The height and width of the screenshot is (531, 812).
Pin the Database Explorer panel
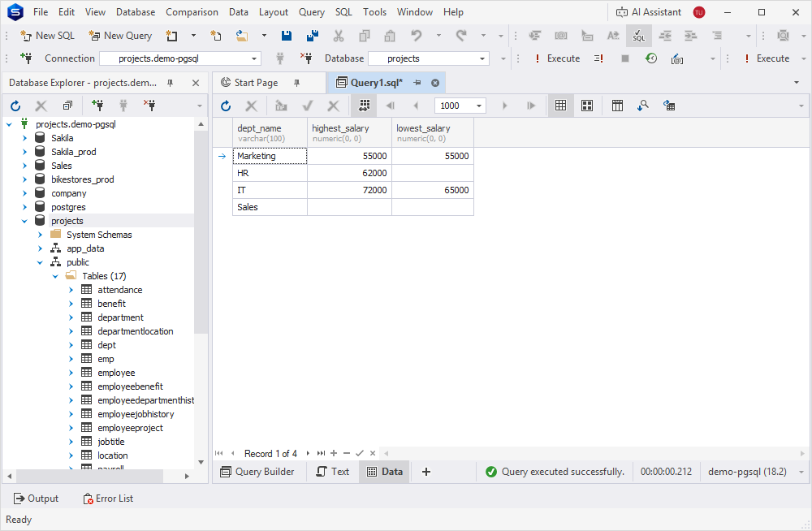(170, 83)
